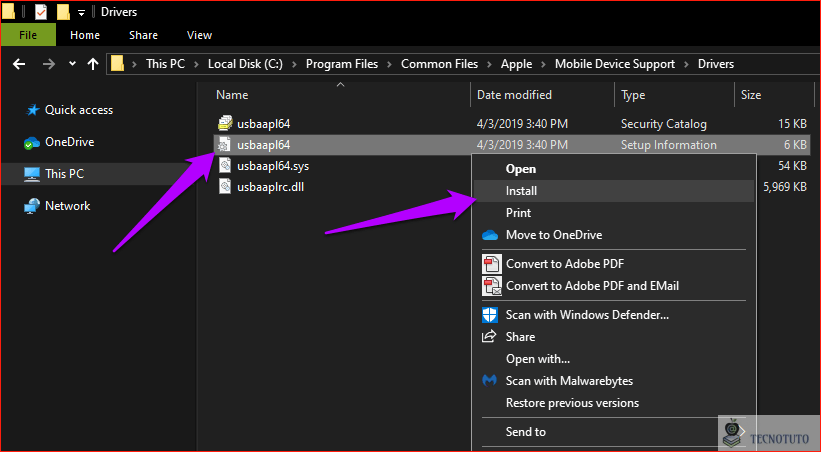The width and height of the screenshot is (821, 452).
Task: Click the Security Catalog file icon
Action: 225,124
